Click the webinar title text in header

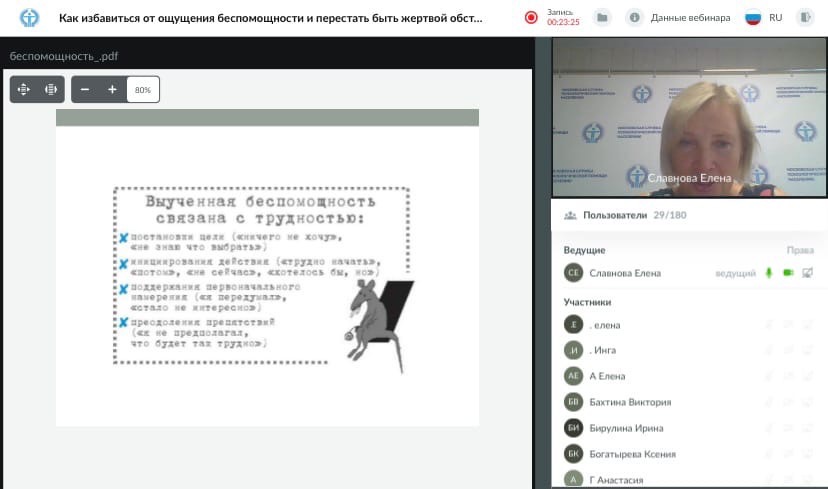pyautogui.click(x=270, y=18)
